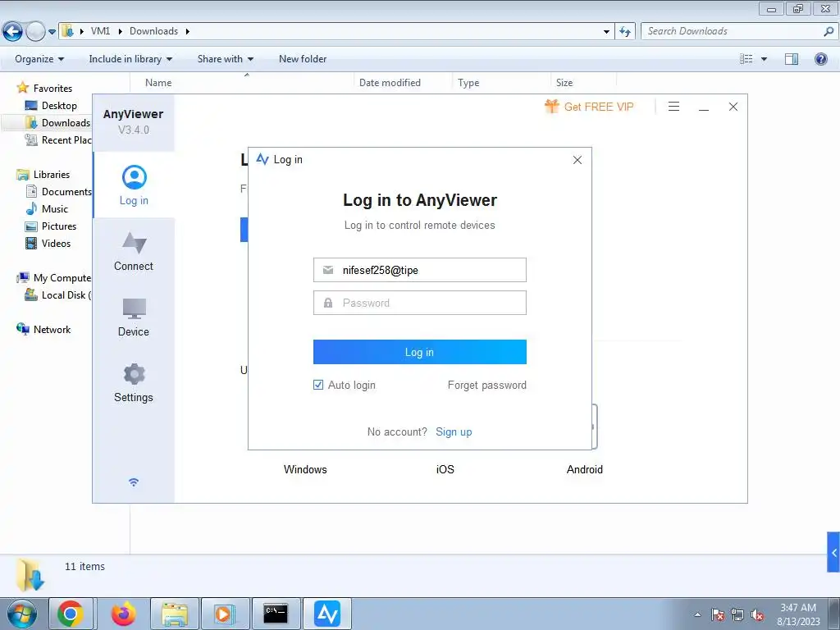Go forward in Explorer navigation
Screen dimensions: 840x630
tap(35, 32)
